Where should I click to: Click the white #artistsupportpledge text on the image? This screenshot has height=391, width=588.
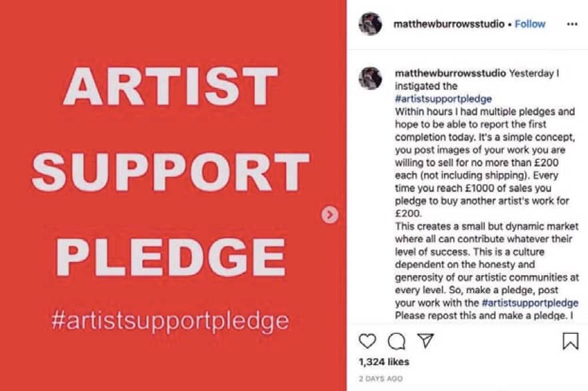171,320
